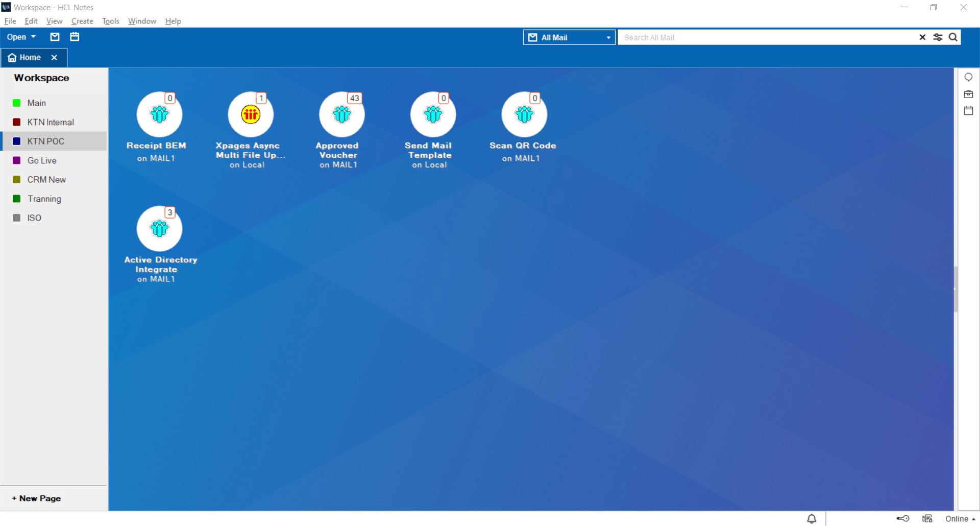Click the unread badge 43 on Approved Voucher
Screen dimensions: 980x526
[354, 98]
